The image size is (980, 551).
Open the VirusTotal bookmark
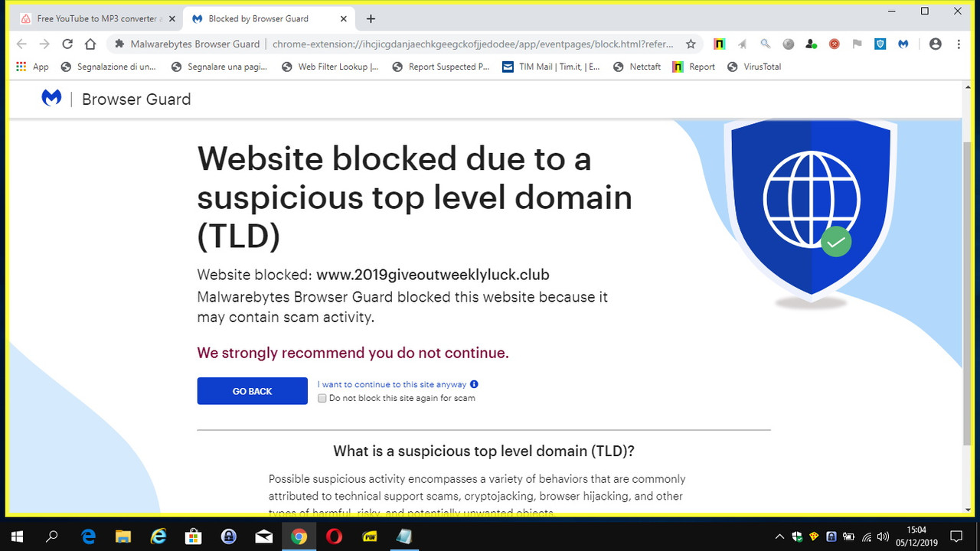click(754, 67)
